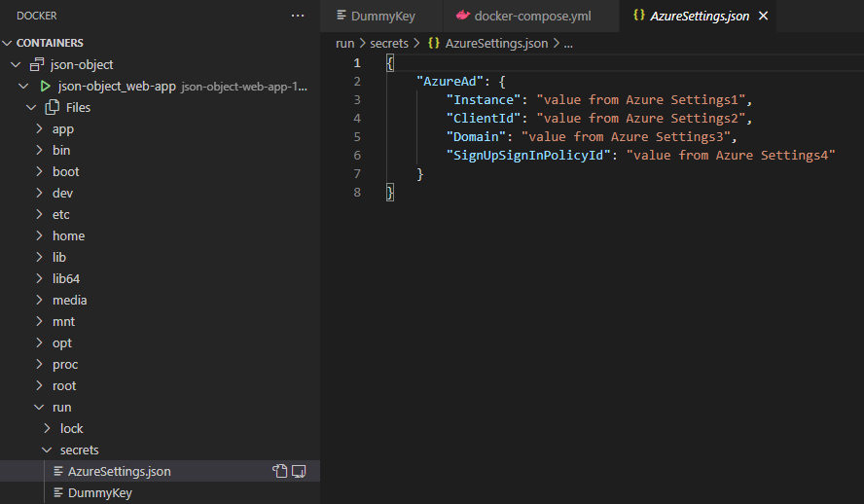
Task: Select the mnt folder row
Action: pyautogui.click(x=160, y=322)
